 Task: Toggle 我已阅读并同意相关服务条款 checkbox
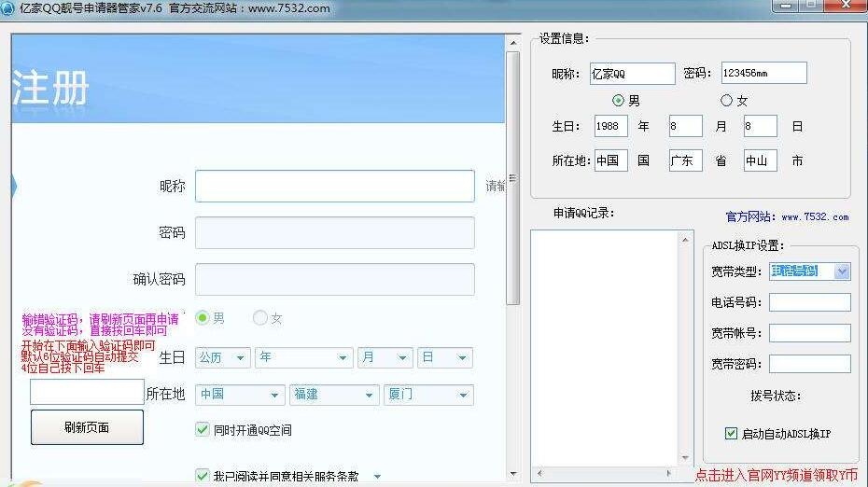(x=203, y=476)
